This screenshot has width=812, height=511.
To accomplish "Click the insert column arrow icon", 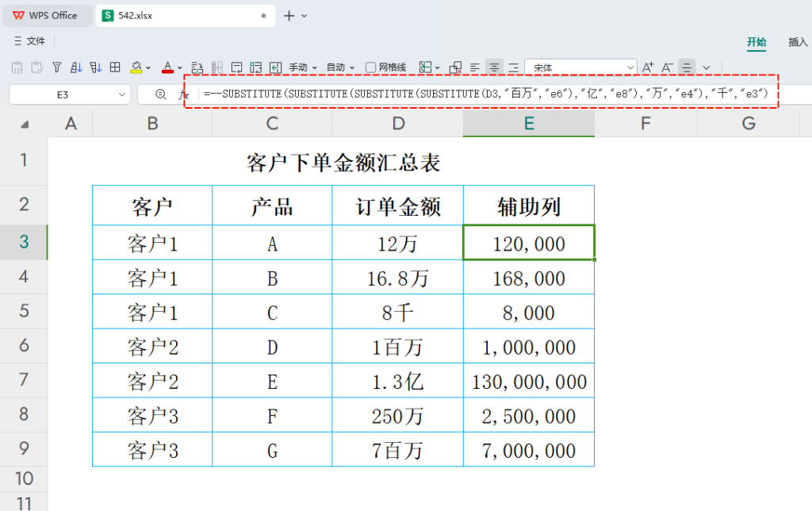I will point(275,67).
